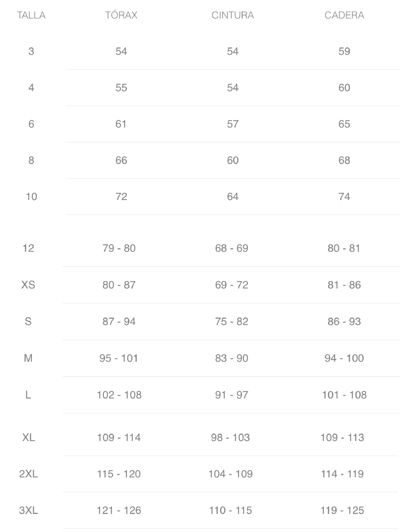The image size is (405, 532).
Task: Click the TÓRAX column header
Action: (x=121, y=15)
